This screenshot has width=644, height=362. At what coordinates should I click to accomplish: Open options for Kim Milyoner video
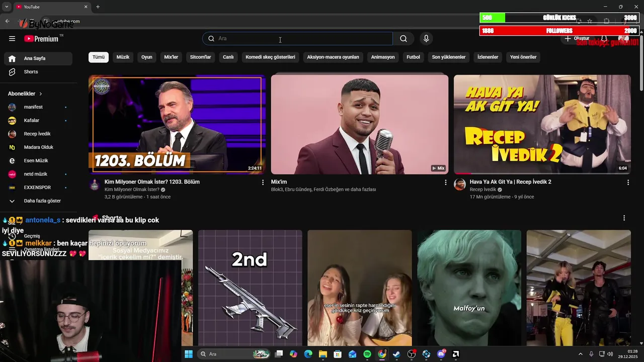pyautogui.click(x=263, y=183)
